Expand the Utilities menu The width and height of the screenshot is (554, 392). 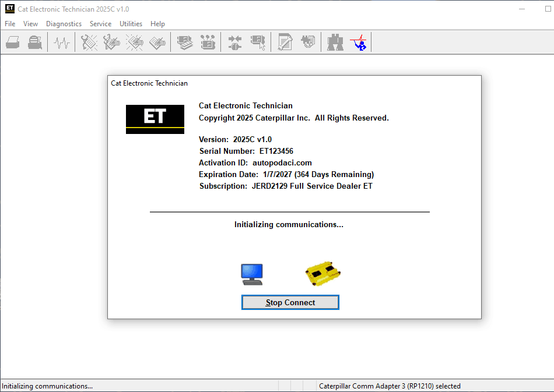pyautogui.click(x=131, y=24)
